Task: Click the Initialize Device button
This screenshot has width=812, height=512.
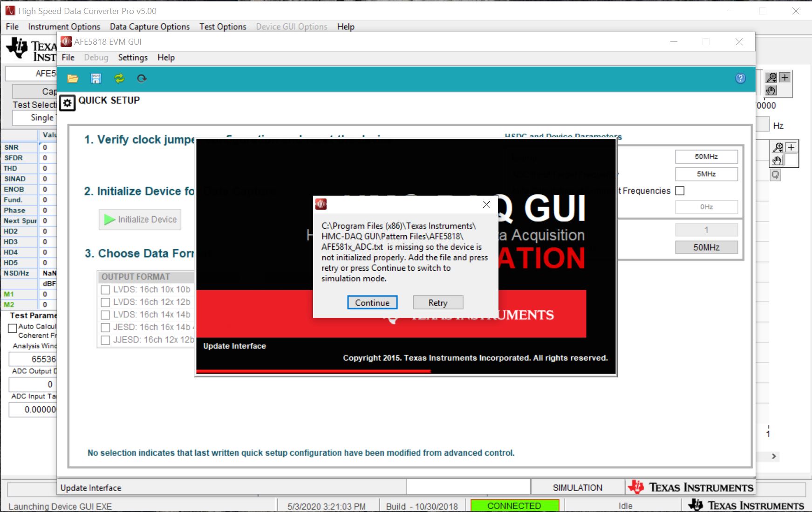Action: [140, 219]
